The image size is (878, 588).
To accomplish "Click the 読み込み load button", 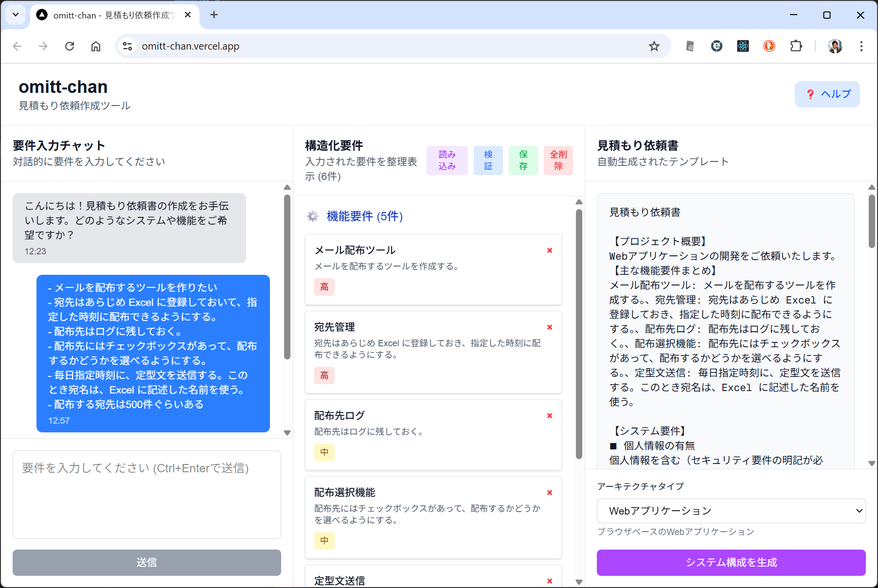I will pyautogui.click(x=447, y=160).
